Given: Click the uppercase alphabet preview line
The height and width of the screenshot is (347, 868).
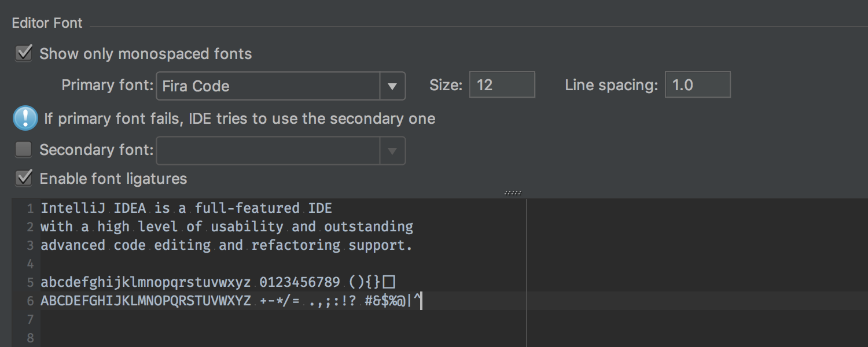Looking at the screenshot, I should [x=230, y=301].
